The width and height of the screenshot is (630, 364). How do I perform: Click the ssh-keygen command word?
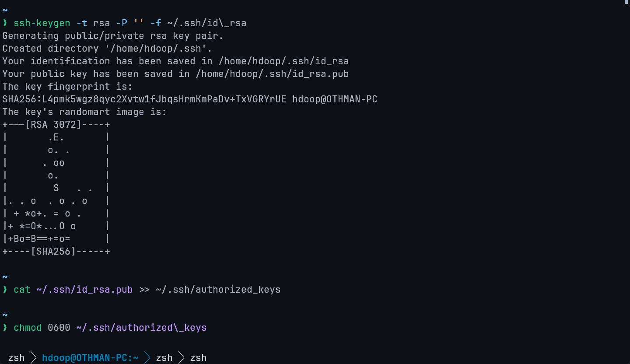tap(42, 23)
